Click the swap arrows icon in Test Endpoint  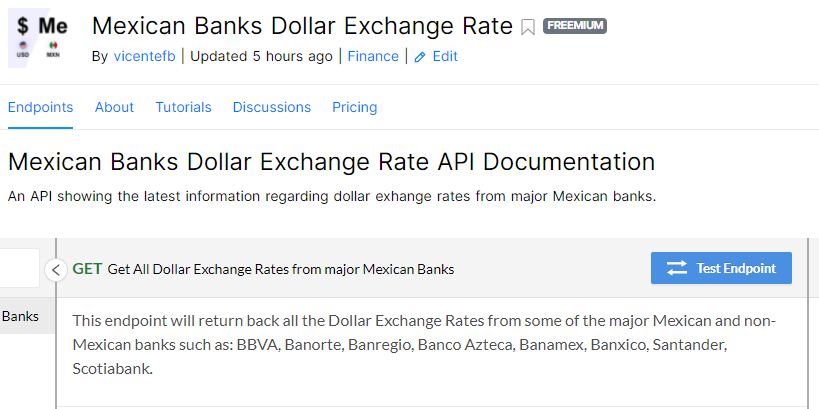click(x=677, y=268)
